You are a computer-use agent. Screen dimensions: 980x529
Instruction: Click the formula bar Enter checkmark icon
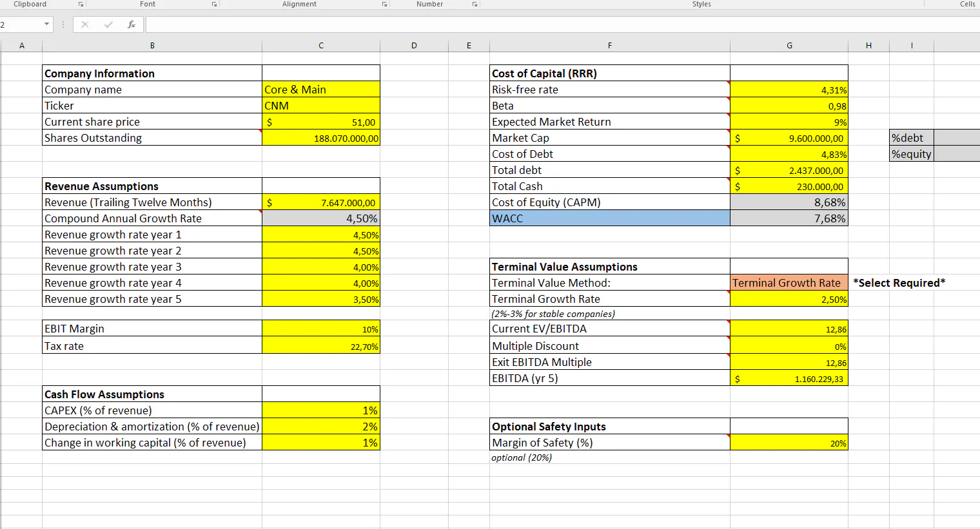108,24
